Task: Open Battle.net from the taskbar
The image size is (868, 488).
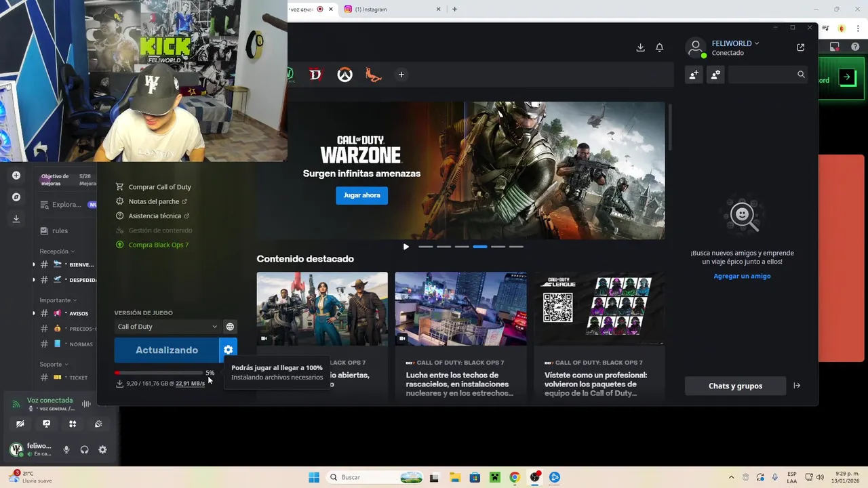Action: tap(555, 477)
